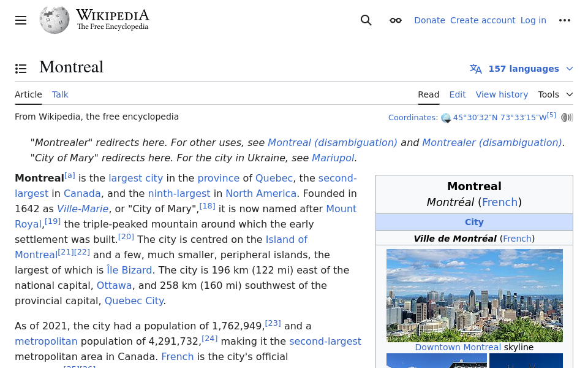Click the Montreal coordinates link
Viewport: 588px width, 368px height.
click(x=499, y=117)
